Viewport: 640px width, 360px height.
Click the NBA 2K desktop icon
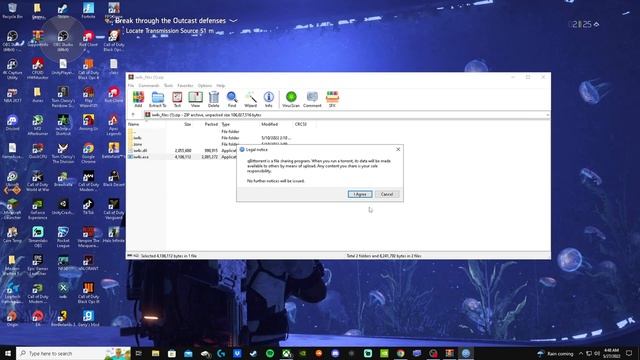pyautogui.click(x=12, y=95)
